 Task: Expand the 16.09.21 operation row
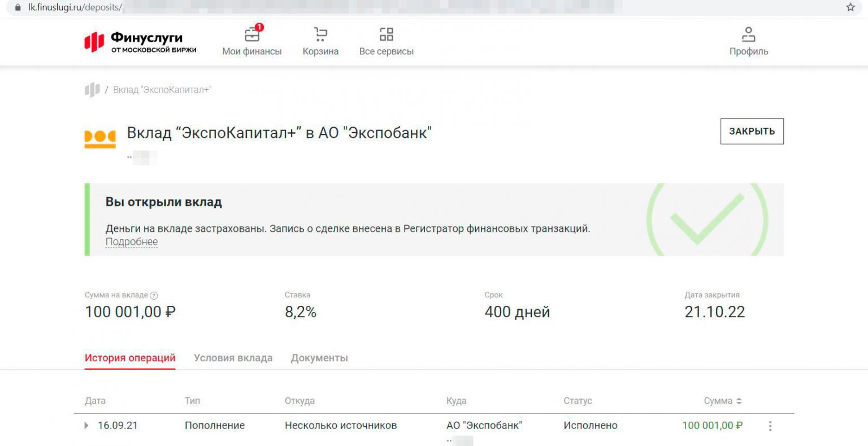[86, 426]
